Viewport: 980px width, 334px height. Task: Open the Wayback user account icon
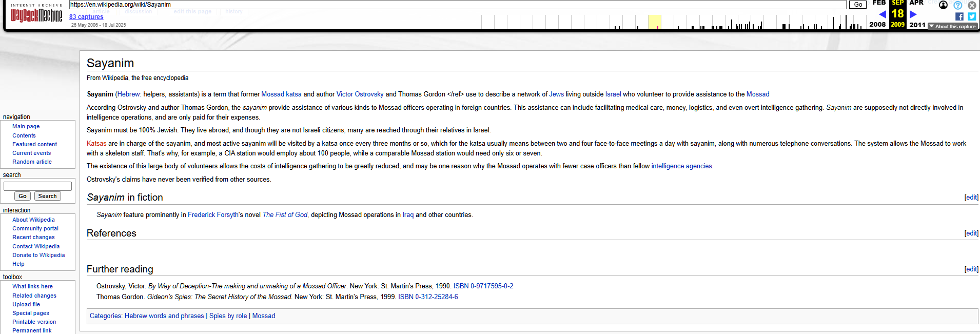tap(943, 5)
